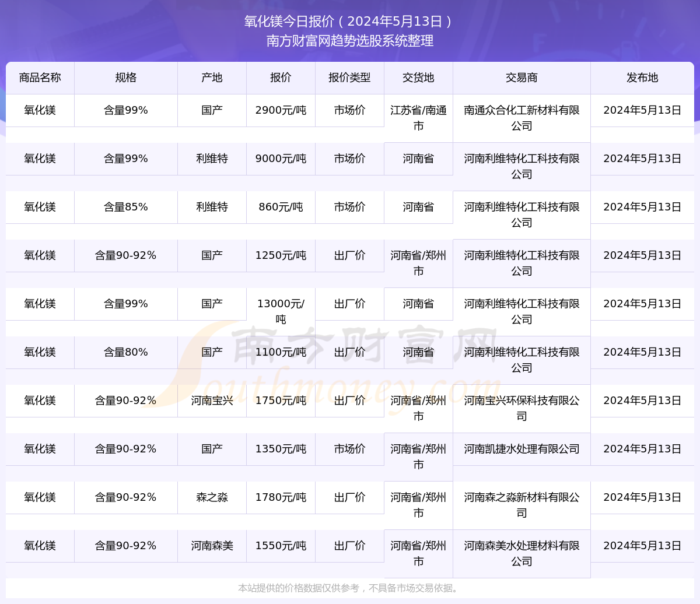
Task: Select the 发布地 column header
Action: 642,78
